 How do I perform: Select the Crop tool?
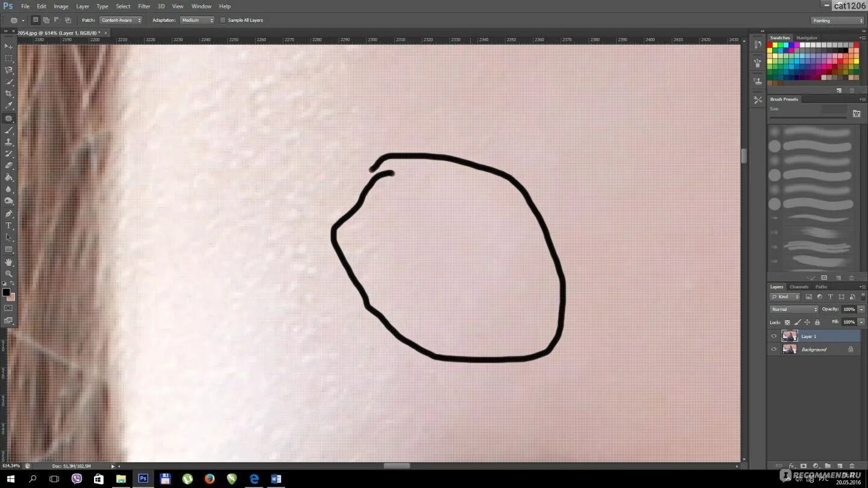click(8, 94)
